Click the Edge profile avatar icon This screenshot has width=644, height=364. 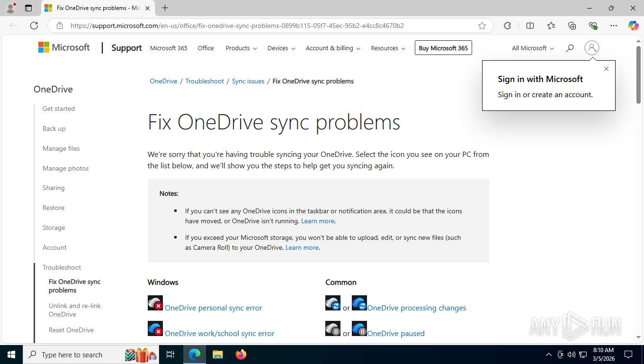coord(10,8)
